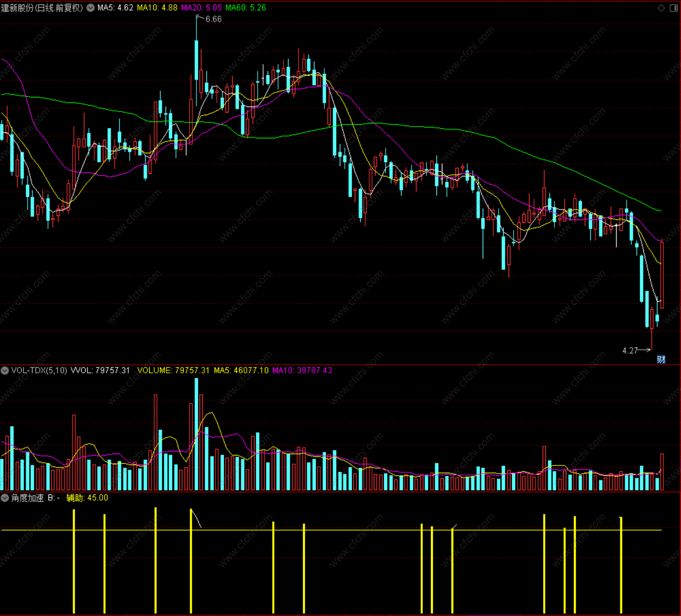Select the MA20: 5.05 price label
Screen dimensions: 681x616
click(x=201, y=8)
